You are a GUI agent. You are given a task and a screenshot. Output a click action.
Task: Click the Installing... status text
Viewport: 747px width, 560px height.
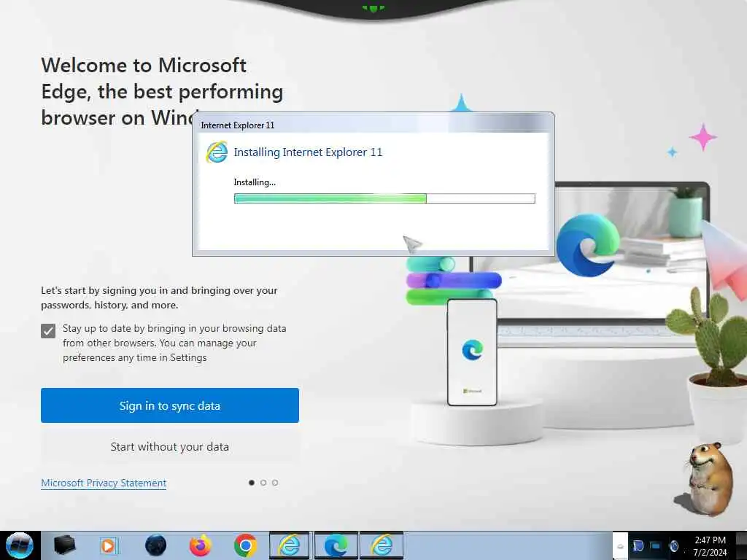click(x=255, y=182)
